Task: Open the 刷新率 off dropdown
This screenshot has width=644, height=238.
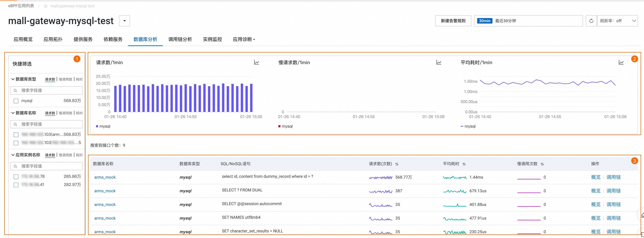Action: coord(617,21)
